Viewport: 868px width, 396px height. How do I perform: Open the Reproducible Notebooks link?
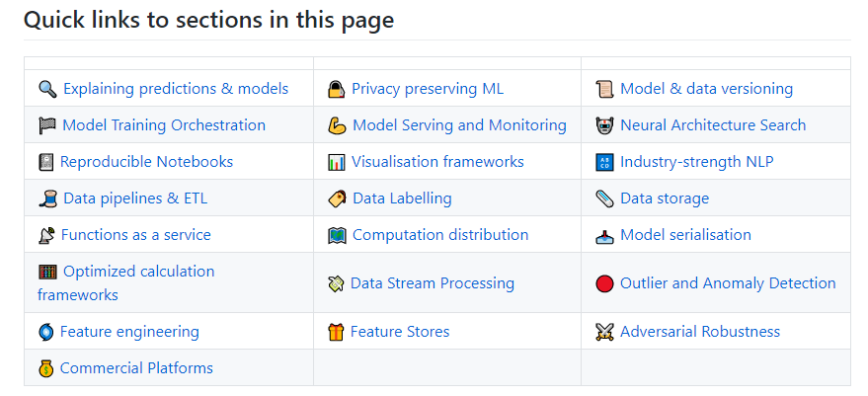coord(146,162)
